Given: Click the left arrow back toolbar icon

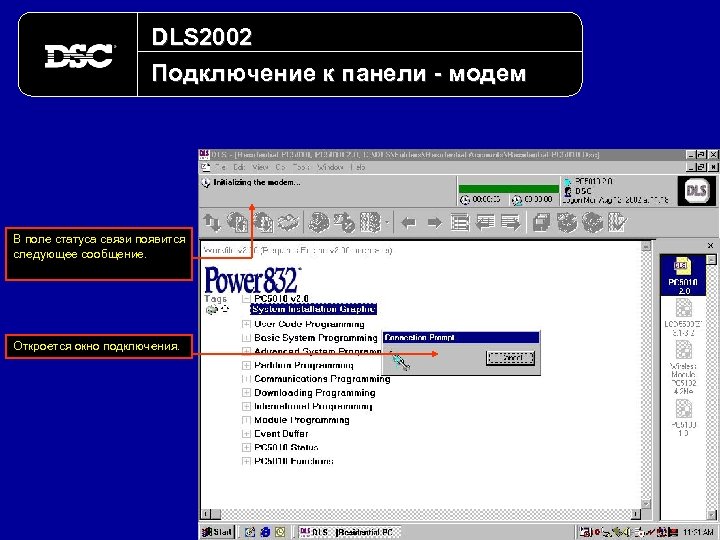Looking at the screenshot, I should tap(408, 223).
